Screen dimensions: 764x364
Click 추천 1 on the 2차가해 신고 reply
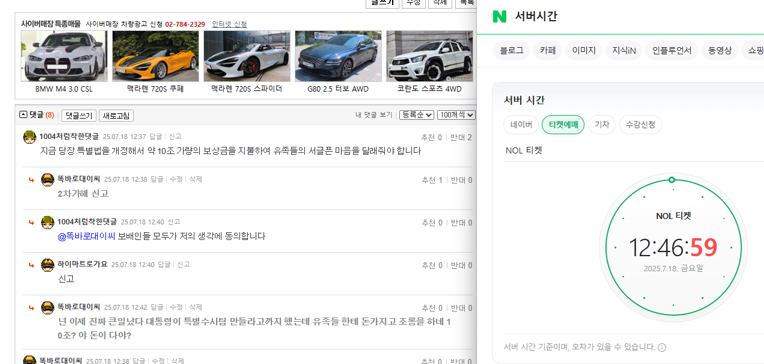[x=432, y=180]
